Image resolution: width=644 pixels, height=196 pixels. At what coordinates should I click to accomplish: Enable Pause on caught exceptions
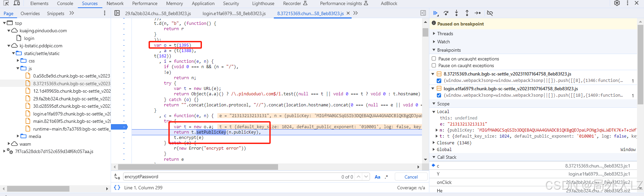tap(434, 65)
